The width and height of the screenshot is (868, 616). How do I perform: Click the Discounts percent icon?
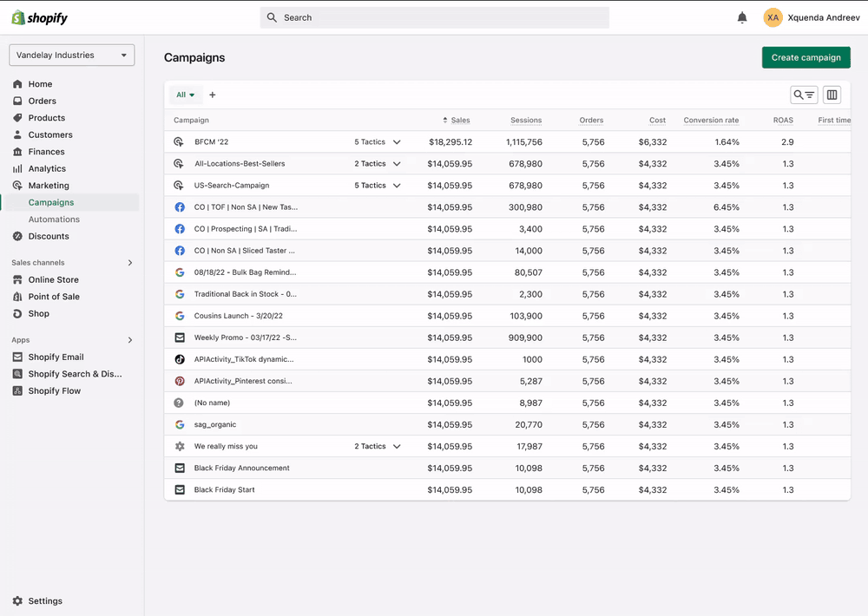click(17, 236)
